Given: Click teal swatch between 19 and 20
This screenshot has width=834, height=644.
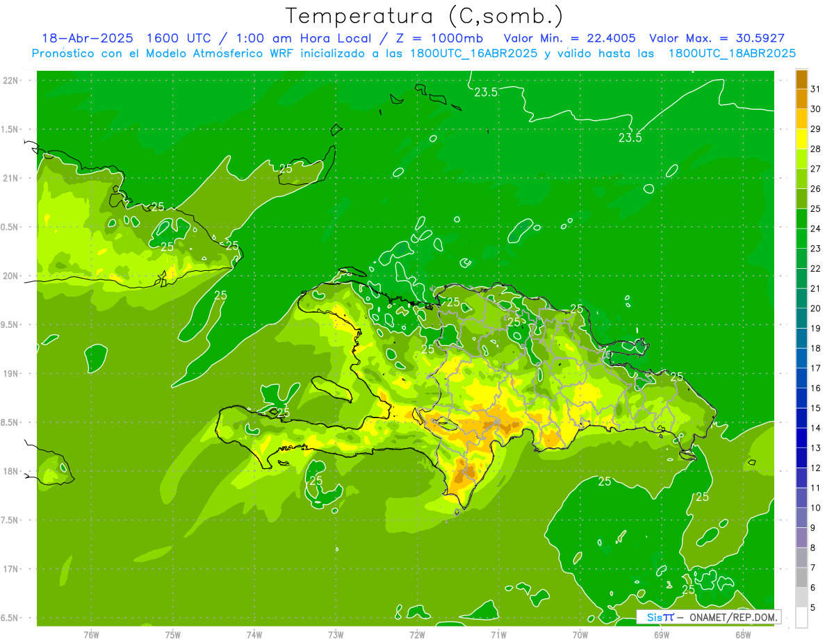Looking at the screenshot, I should tap(801, 318).
